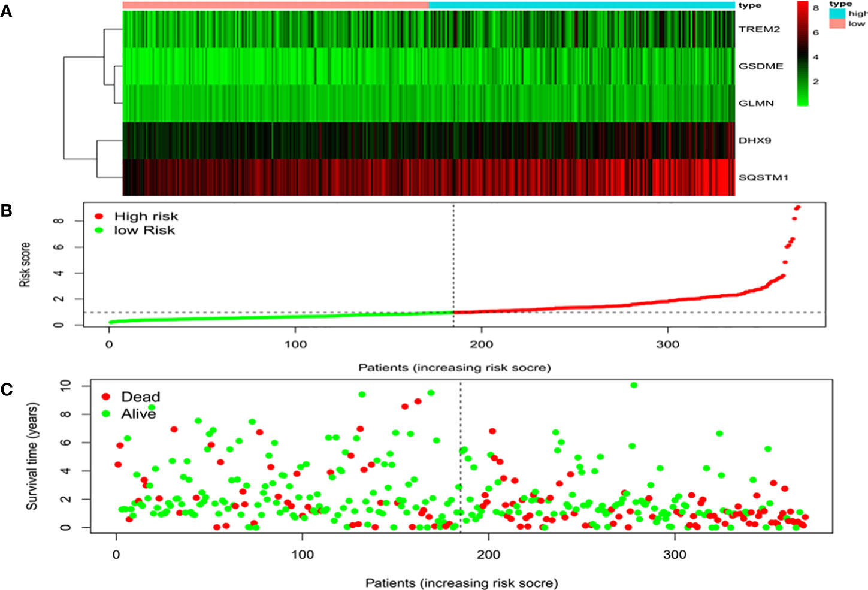Viewport: 868px width, 590px height.
Task: Click the vertical dashed cutoff line in panel B
Action: (453, 264)
